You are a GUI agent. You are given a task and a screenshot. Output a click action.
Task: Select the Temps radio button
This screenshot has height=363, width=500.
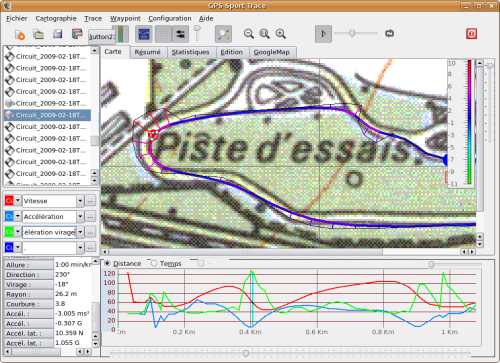tap(154, 263)
